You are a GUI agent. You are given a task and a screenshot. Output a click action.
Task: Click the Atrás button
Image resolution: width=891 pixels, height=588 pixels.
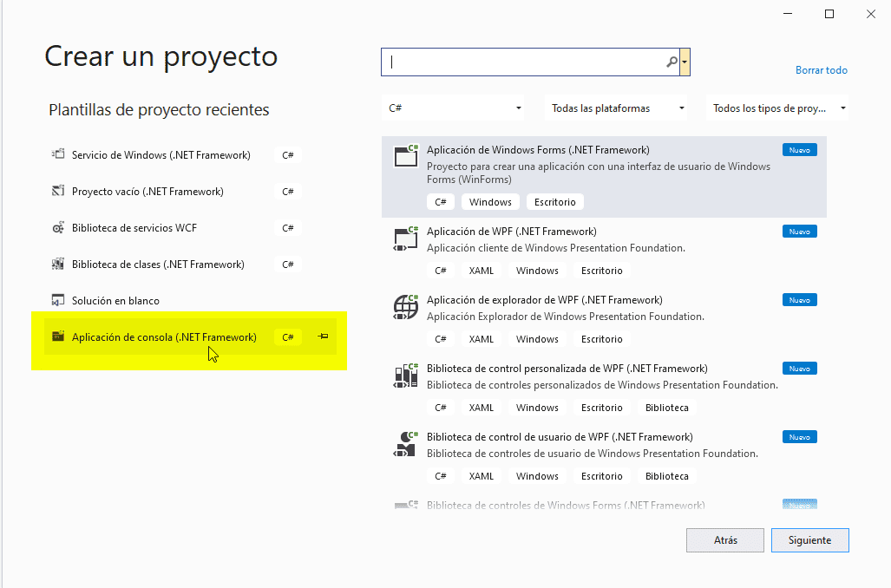pyautogui.click(x=725, y=540)
